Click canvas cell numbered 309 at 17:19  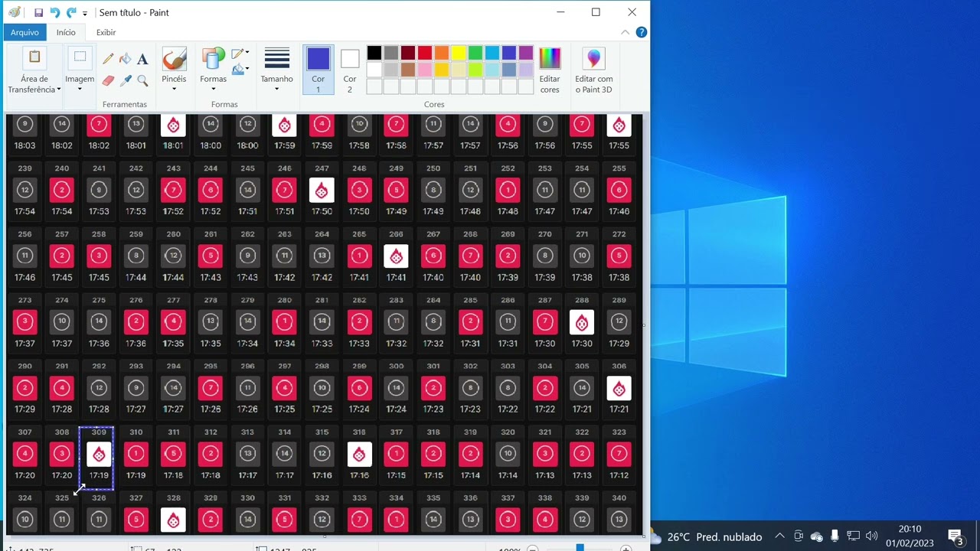pos(99,455)
